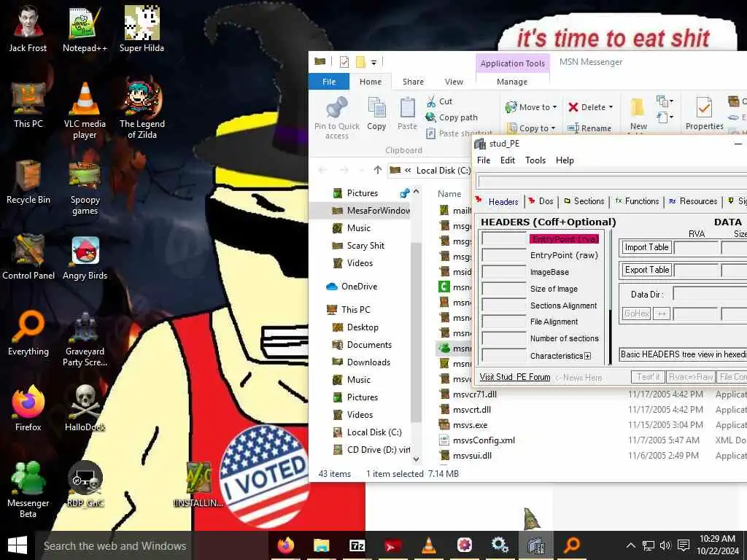Image resolution: width=747 pixels, height=560 pixels.
Task: Click Pin to Quick access in Explorer ribbon
Action: (337, 117)
